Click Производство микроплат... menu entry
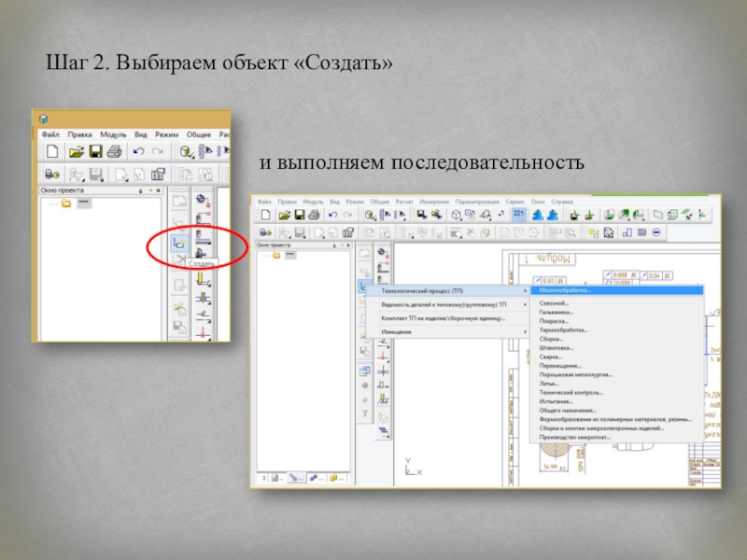Screen dimensions: 747x560 point(574,437)
